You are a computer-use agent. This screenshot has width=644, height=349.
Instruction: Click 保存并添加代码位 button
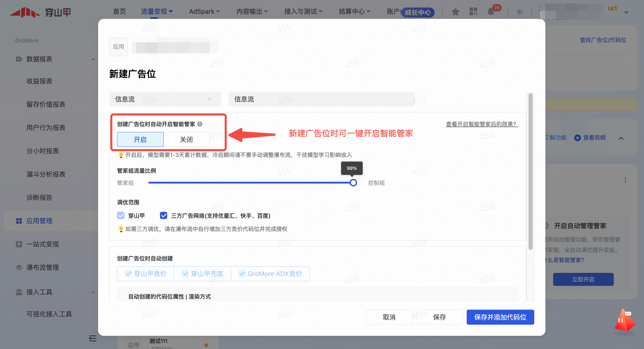tap(500, 317)
